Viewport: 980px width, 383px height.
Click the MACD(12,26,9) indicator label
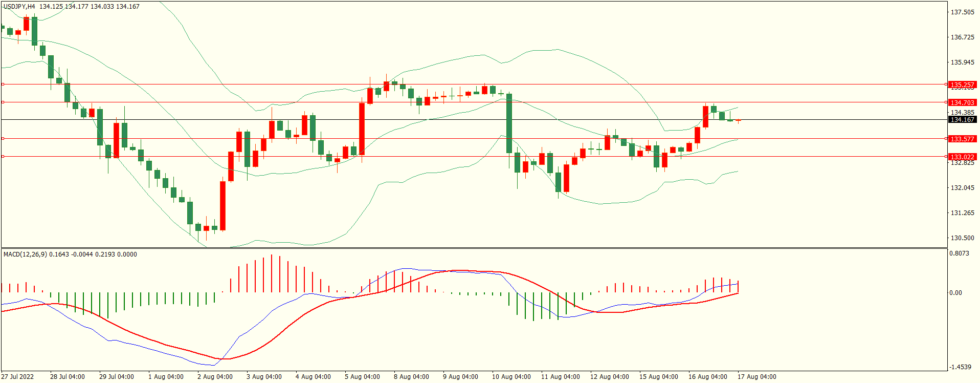(x=26, y=254)
